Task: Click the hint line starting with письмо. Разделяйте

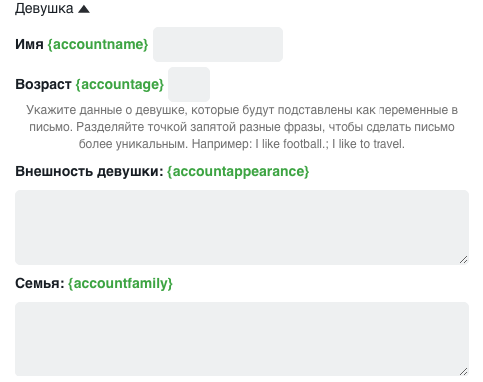Action: coord(242,127)
